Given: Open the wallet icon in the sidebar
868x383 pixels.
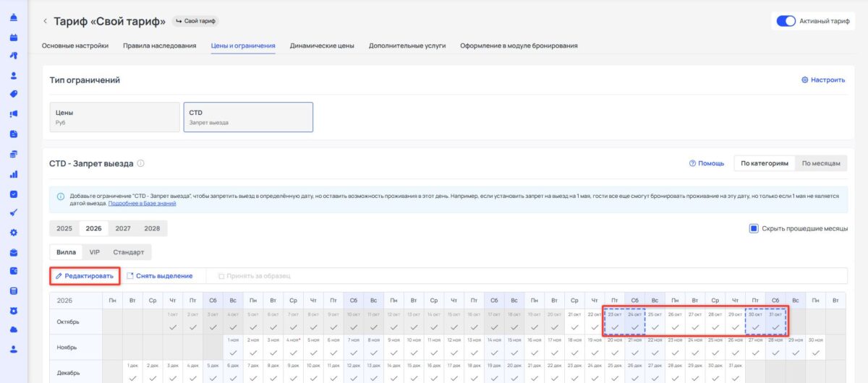Looking at the screenshot, I should coord(14,272).
